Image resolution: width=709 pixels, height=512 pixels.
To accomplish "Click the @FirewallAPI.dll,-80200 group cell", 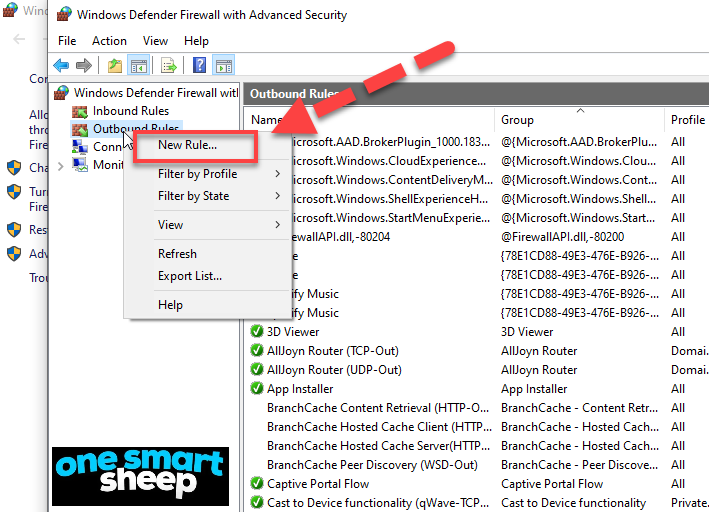I will click(x=562, y=237).
